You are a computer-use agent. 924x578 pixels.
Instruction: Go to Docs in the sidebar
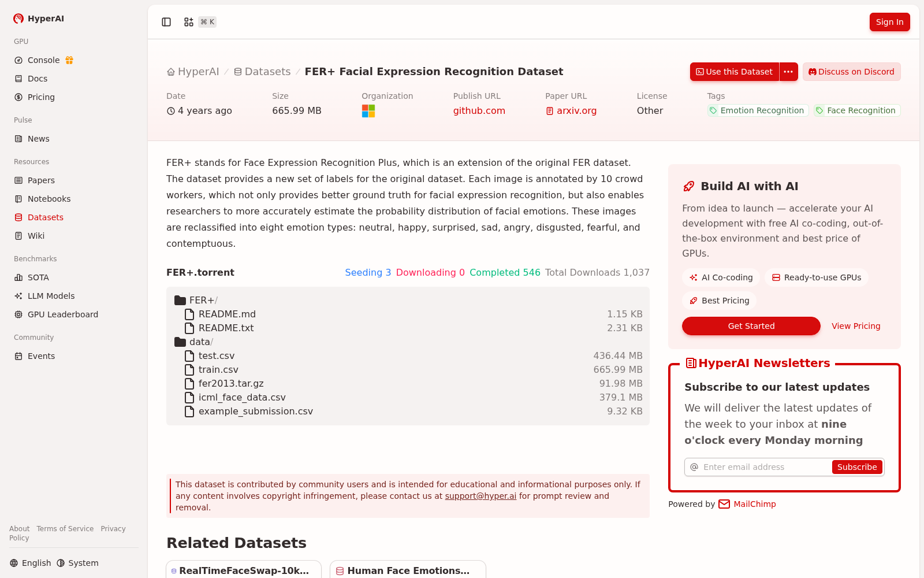(x=38, y=79)
